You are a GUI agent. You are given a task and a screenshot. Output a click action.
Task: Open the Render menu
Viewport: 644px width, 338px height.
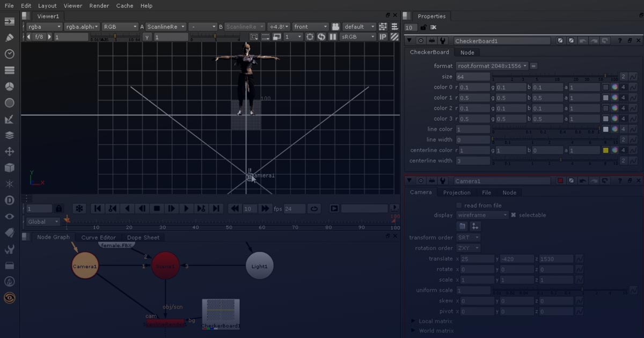99,6
